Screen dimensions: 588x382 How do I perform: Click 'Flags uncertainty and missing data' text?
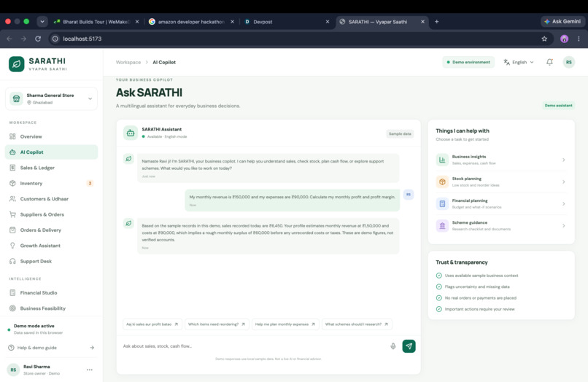click(x=477, y=286)
